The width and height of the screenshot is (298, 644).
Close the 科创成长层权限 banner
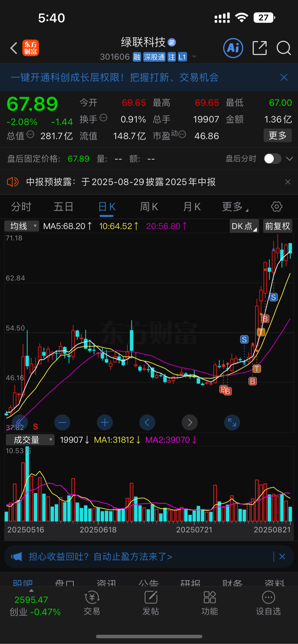pyautogui.click(x=284, y=77)
